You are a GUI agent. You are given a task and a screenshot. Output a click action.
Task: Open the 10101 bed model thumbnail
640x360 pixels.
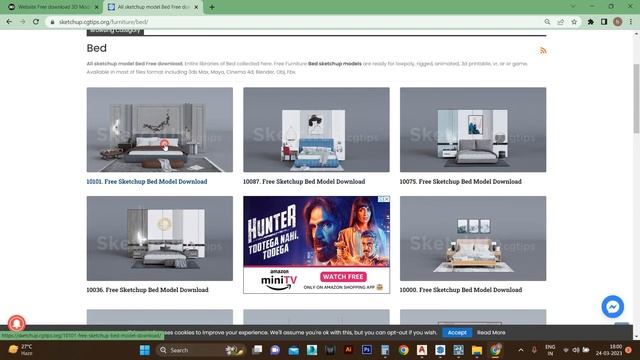pos(160,130)
